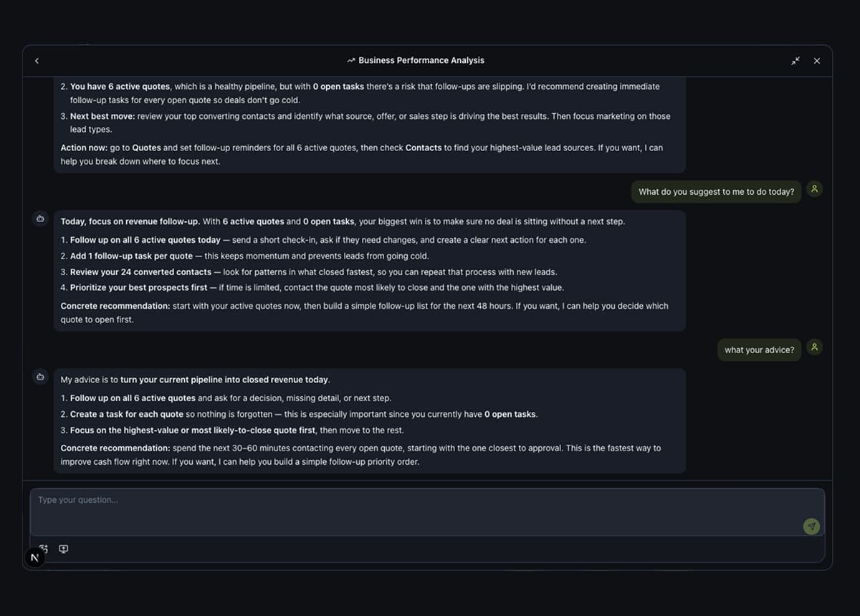Click the bold "Quotes" word in Action now
The width and height of the screenshot is (860, 616).
[146, 148]
